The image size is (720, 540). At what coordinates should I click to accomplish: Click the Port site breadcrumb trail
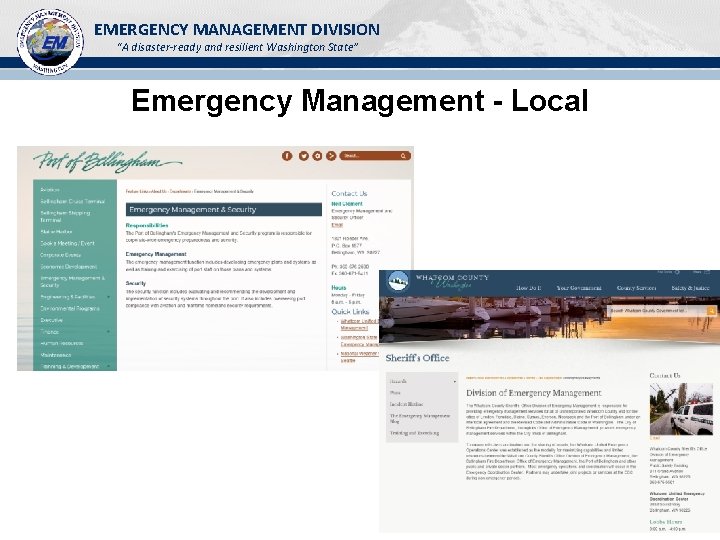(190, 191)
